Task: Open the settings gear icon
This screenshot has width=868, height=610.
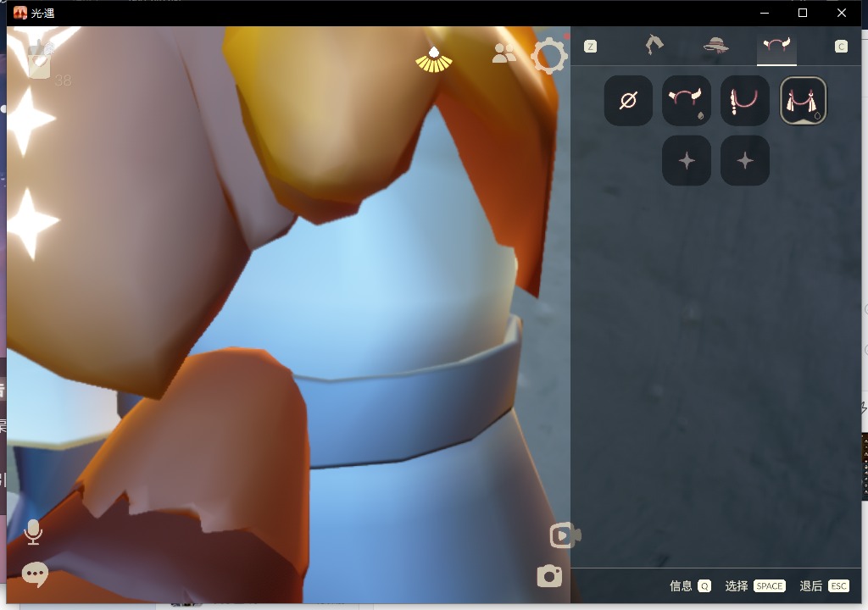Action: 548,55
